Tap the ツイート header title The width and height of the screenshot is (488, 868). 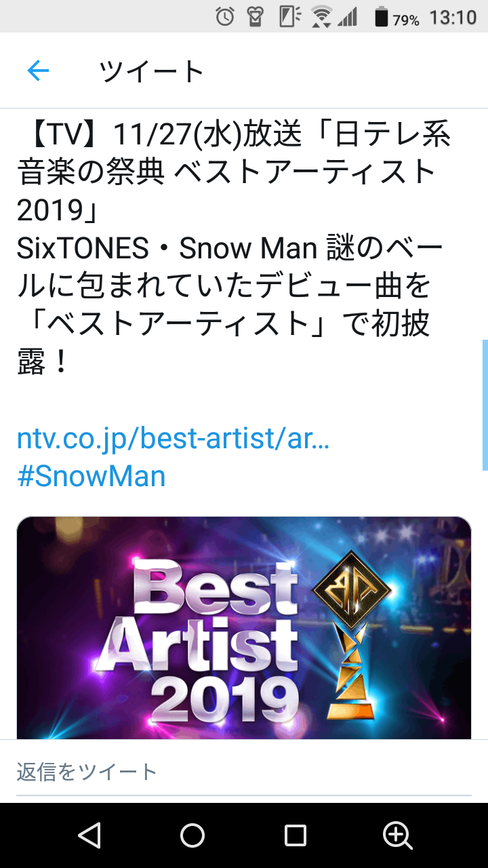point(151,71)
